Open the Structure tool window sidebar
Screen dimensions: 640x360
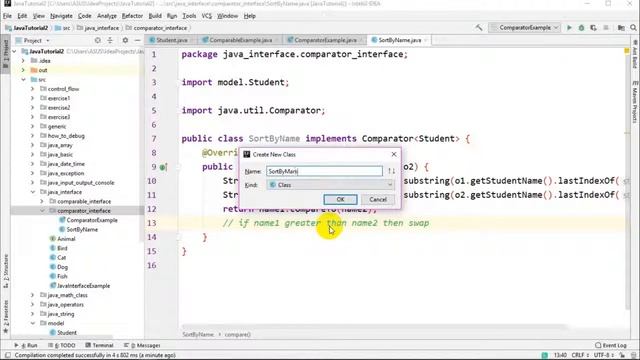[5, 271]
